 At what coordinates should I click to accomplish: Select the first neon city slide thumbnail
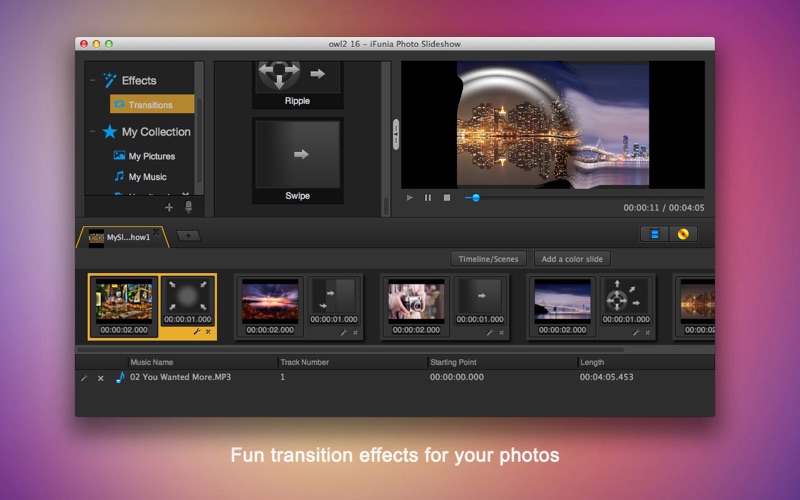tap(124, 301)
